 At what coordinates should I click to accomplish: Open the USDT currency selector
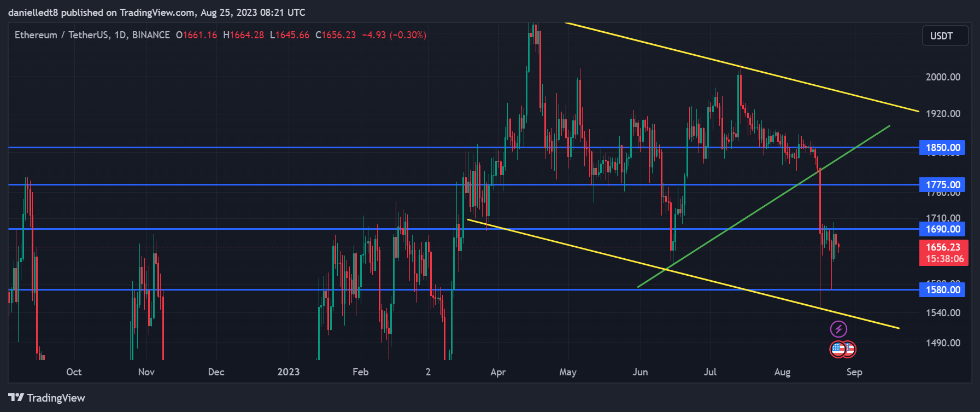click(945, 36)
